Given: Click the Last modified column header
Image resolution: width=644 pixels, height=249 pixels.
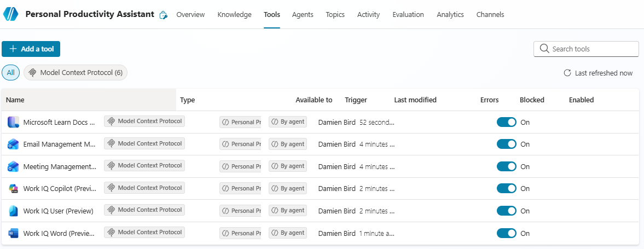Looking at the screenshot, I should 415,100.
